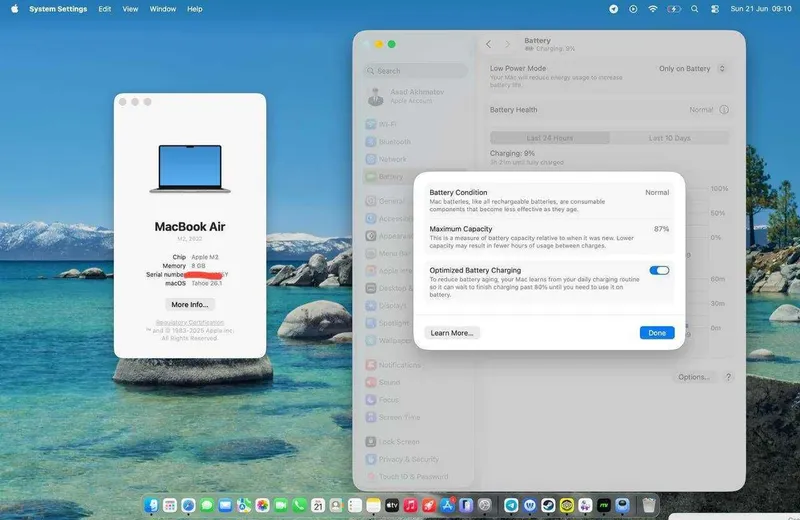The width and height of the screenshot is (800, 520).
Task: Select Battery in the settings sidebar
Action: click(x=390, y=177)
